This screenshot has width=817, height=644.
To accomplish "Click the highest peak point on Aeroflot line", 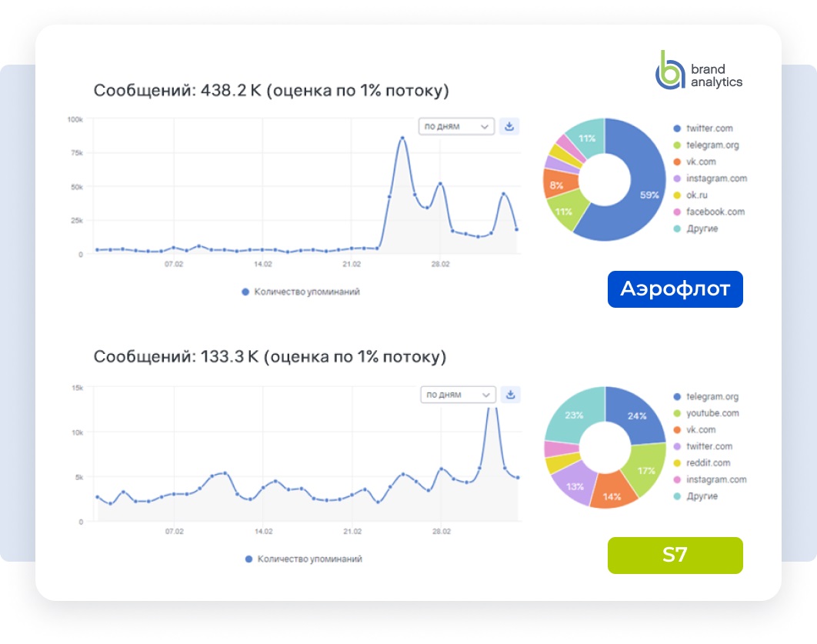I will point(402,138).
